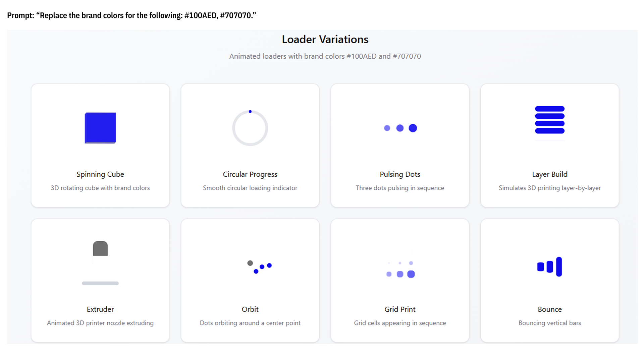Click the blue Spinning Cube loader icon
644x362 pixels.
[100, 128]
